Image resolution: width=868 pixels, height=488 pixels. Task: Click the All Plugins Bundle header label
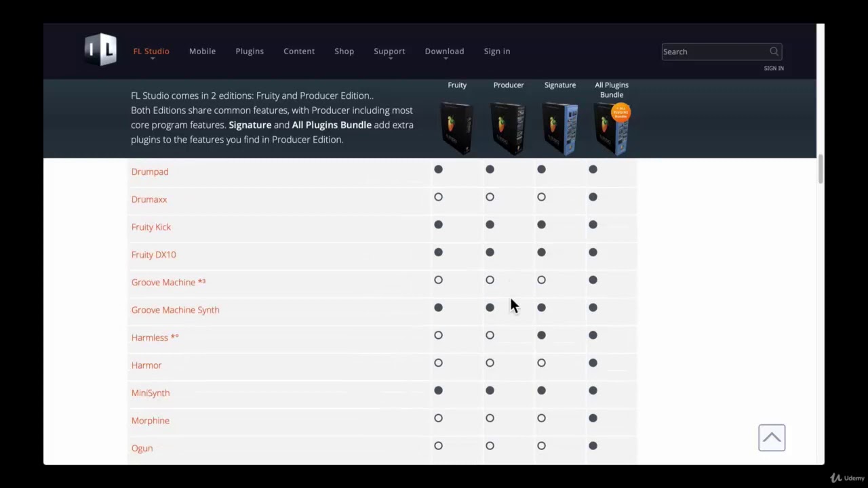(612, 89)
